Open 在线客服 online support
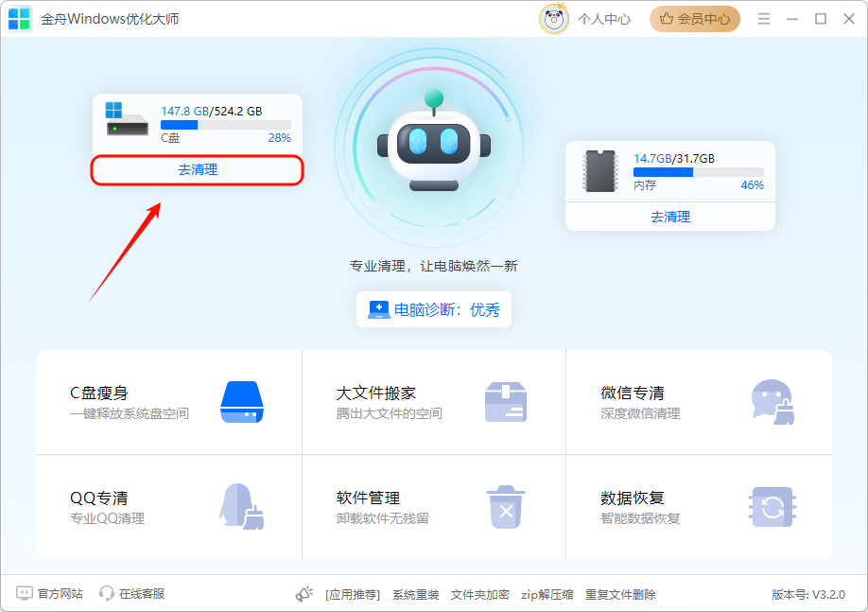Screen dimensions: 868x612 point(142,594)
